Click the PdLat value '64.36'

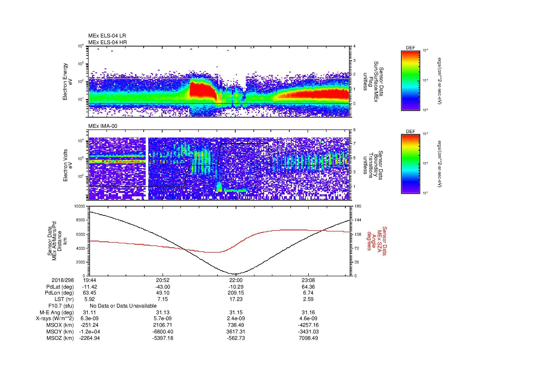(x=308, y=287)
